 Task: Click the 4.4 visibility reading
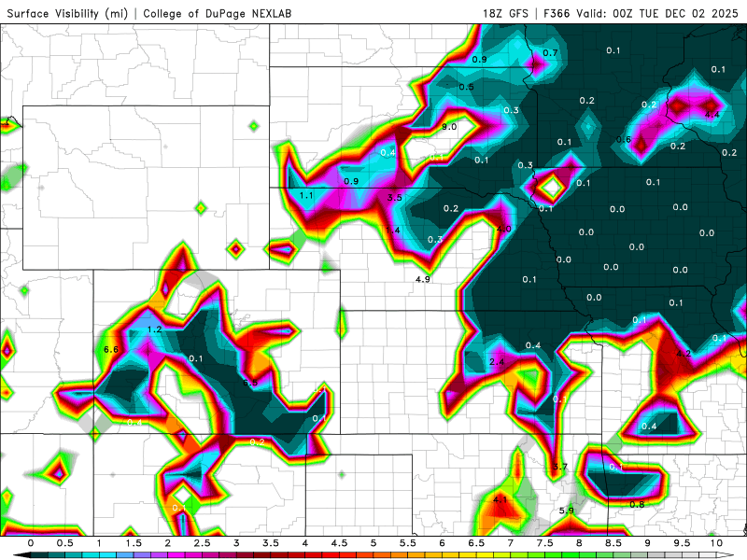tap(712, 114)
